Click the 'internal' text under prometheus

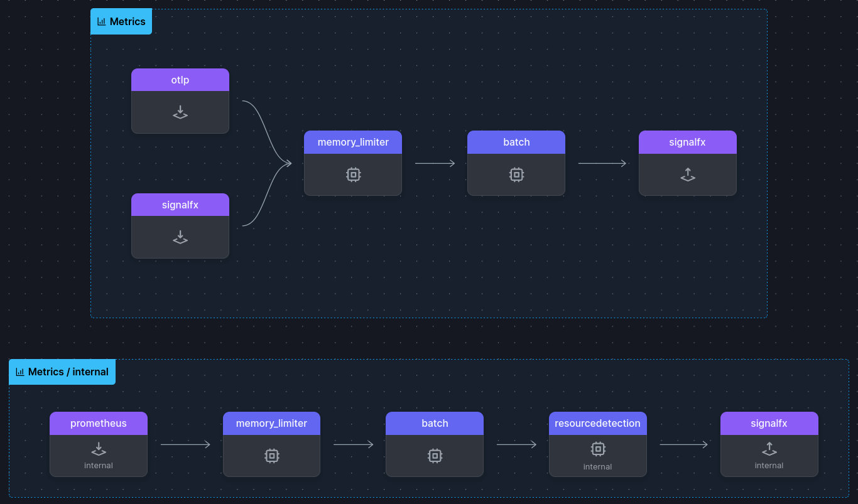(99, 466)
